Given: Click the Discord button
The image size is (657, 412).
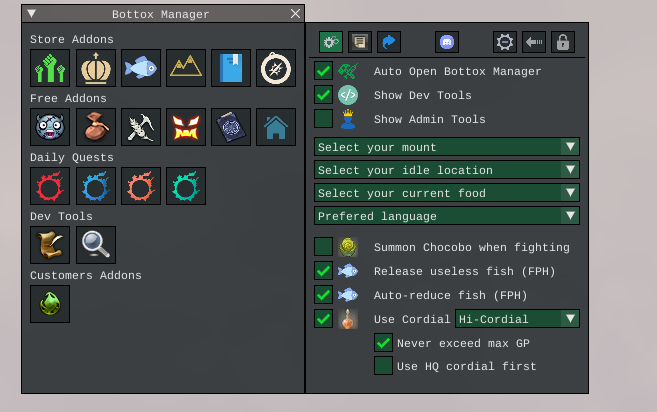Looking at the screenshot, I should click(447, 42).
